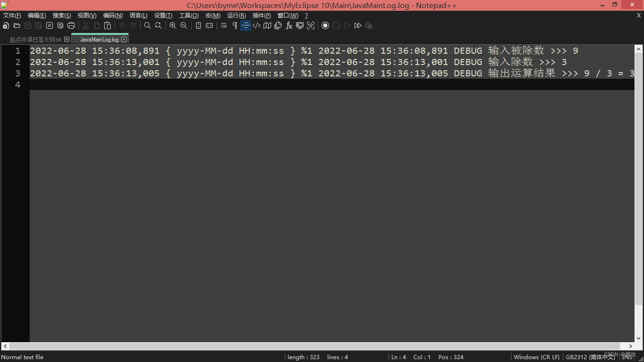Screen dimensions: 644x362
Task: Open the ? help menu
Action: [x=306, y=16]
